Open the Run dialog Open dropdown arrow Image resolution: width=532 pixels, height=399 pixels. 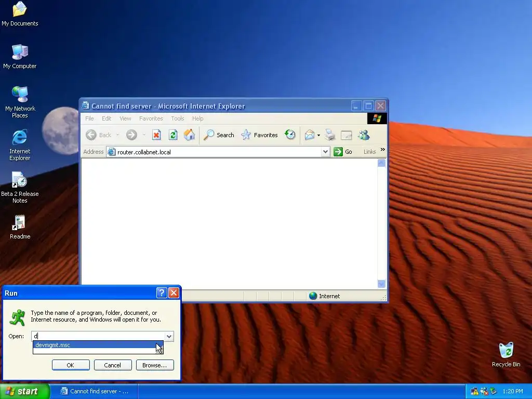coord(169,336)
